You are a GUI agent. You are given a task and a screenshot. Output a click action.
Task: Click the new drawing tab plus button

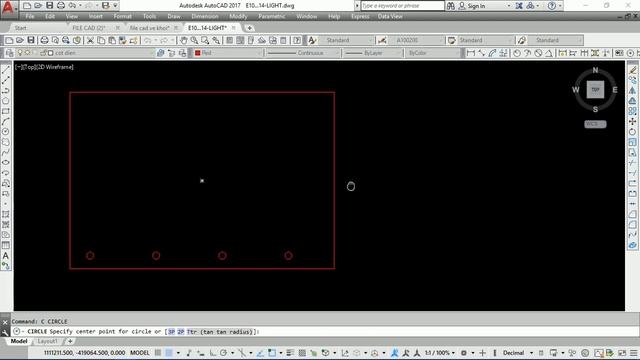pyautogui.click(x=249, y=28)
